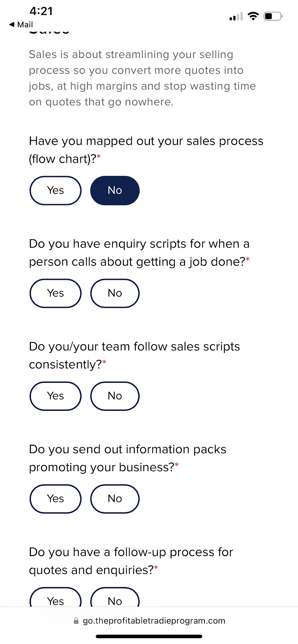Image resolution: width=298 pixels, height=644 pixels.
Task: Tap the Wi-Fi status icon
Action: (x=253, y=16)
